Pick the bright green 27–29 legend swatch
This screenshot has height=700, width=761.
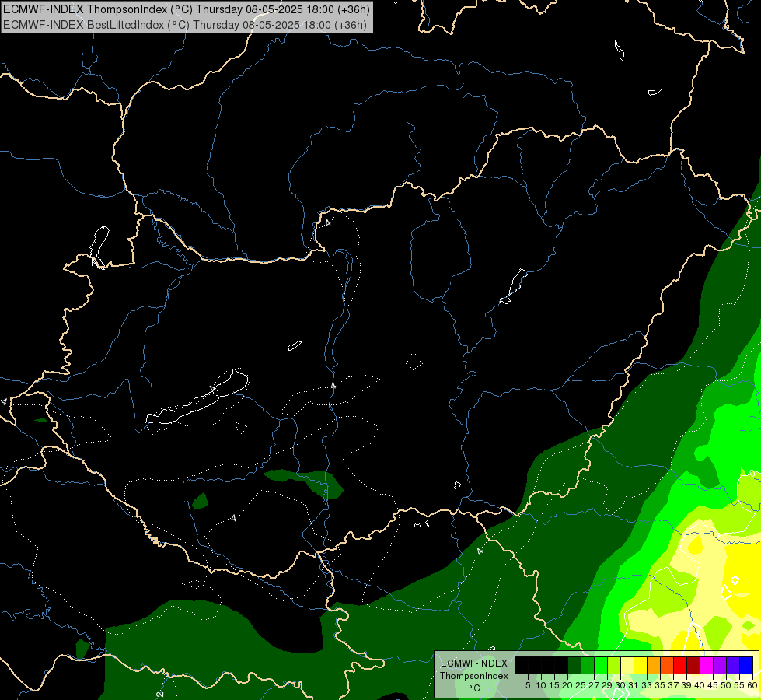pos(601,665)
